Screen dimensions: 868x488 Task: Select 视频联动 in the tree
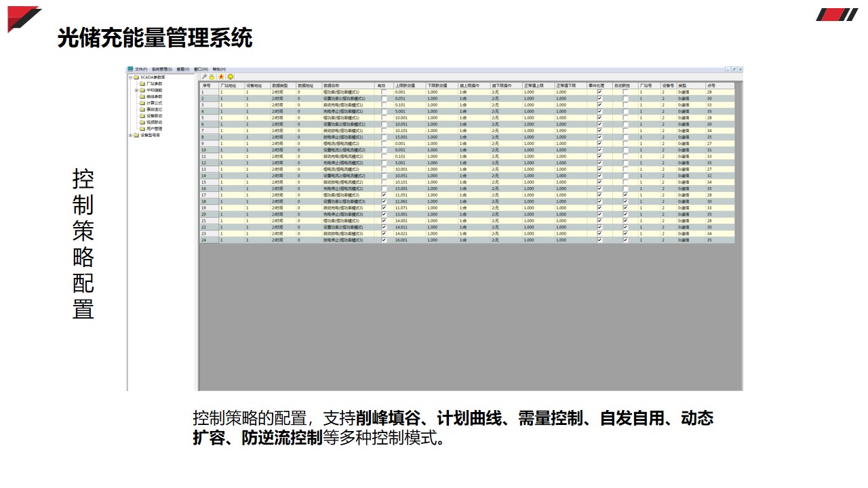tap(155, 122)
